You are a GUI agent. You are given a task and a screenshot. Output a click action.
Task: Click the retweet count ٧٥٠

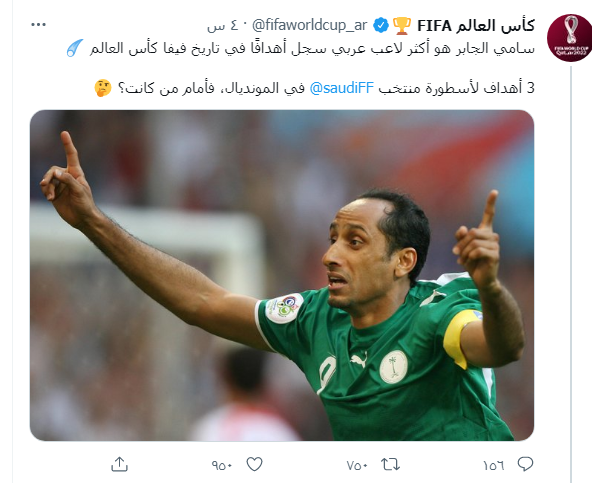pos(357,466)
